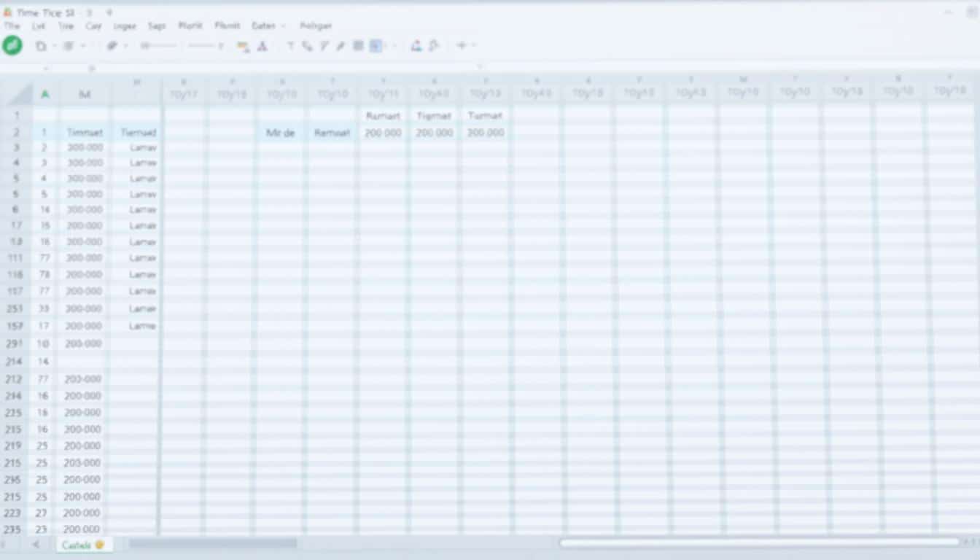Open the dropdown arrow beside the plus icon
This screenshot has height=560, width=980.
click(474, 45)
